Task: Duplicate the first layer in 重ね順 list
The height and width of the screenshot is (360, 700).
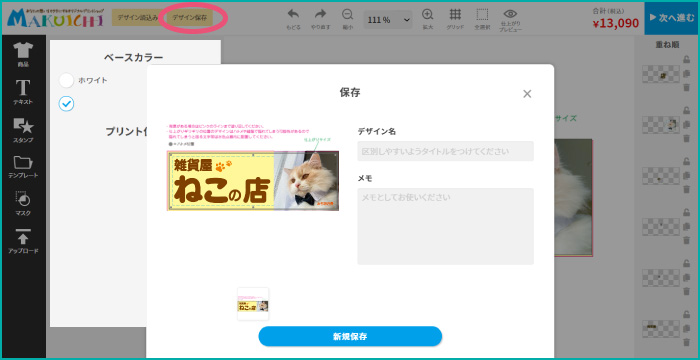Action: (x=686, y=74)
